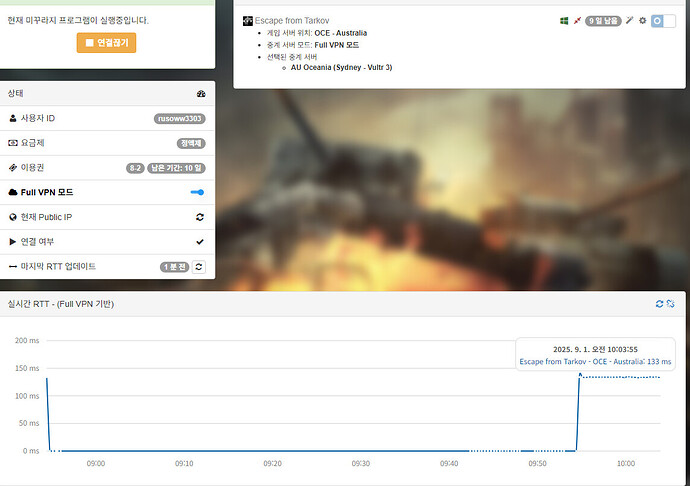Click the rusoww3303 user ID badge
Image resolution: width=690 pixels, height=486 pixels.
coord(180,118)
